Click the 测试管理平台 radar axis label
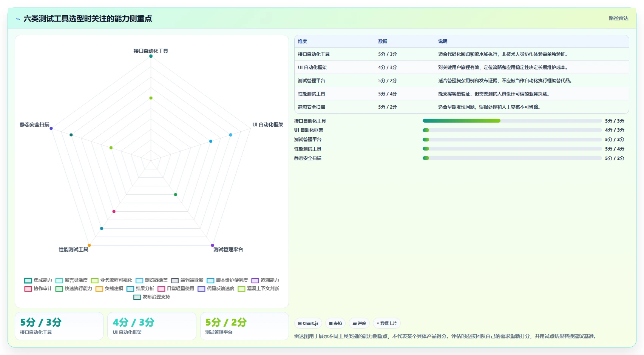 click(228, 249)
